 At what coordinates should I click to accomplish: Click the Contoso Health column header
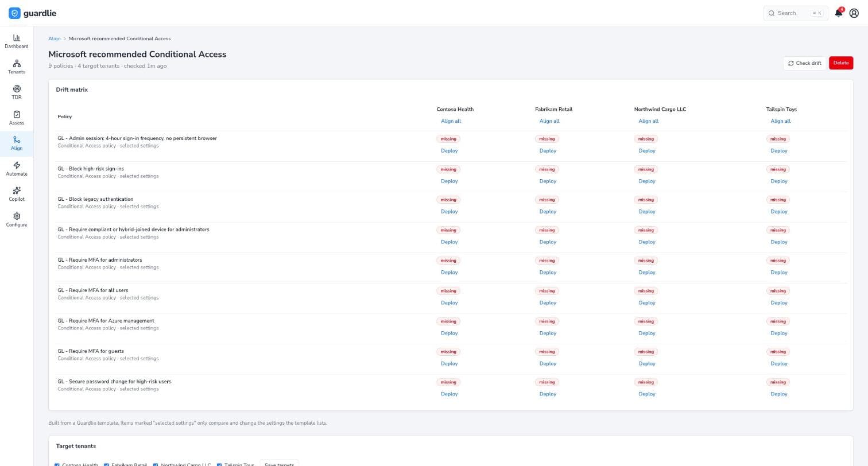pyautogui.click(x=455, y=109)
